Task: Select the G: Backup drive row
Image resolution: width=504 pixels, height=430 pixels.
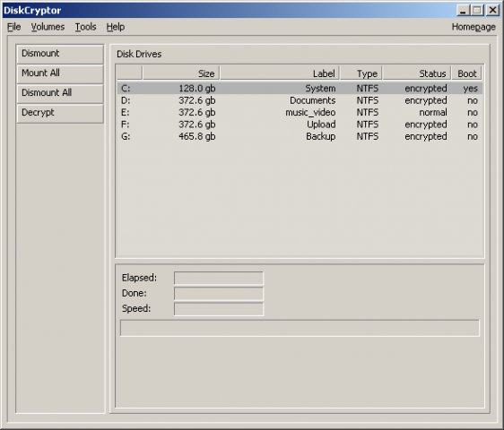Action: 300,136
